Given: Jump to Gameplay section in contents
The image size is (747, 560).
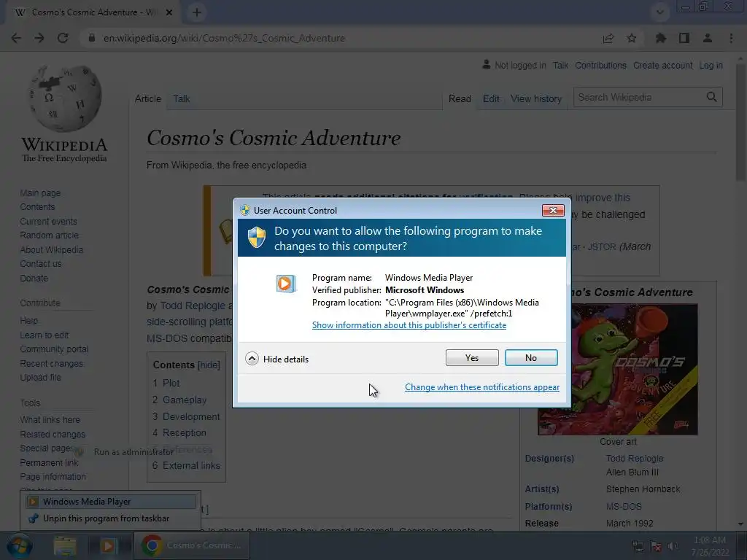Looking at the screenshot, I should click(x=185, y=400).
